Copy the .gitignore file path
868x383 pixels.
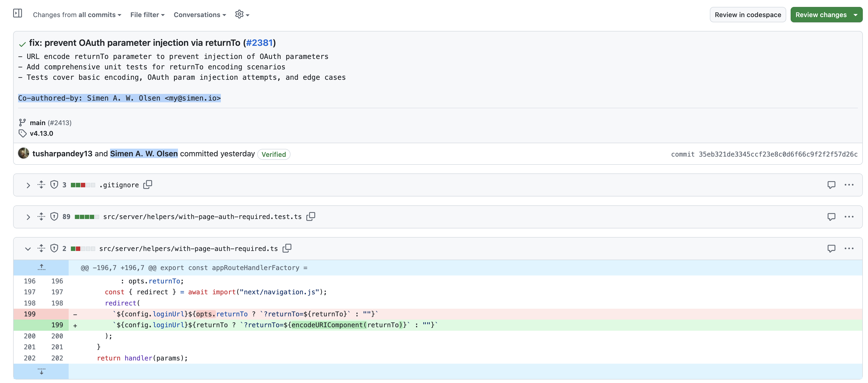tap(147, 185)
